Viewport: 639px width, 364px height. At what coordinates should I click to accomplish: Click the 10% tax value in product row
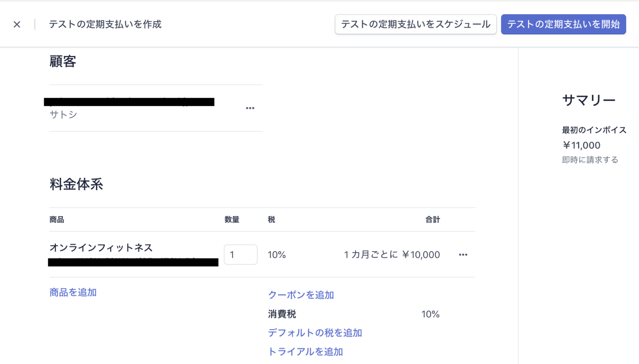[x=277, y=255]
